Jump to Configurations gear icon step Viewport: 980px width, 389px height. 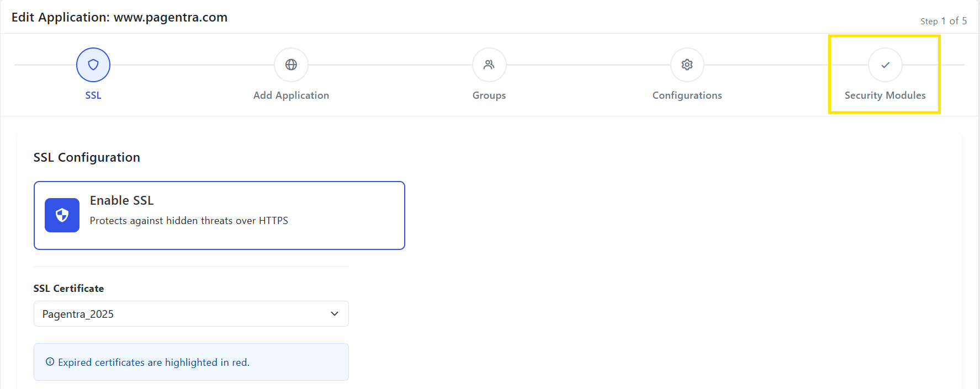687,65
